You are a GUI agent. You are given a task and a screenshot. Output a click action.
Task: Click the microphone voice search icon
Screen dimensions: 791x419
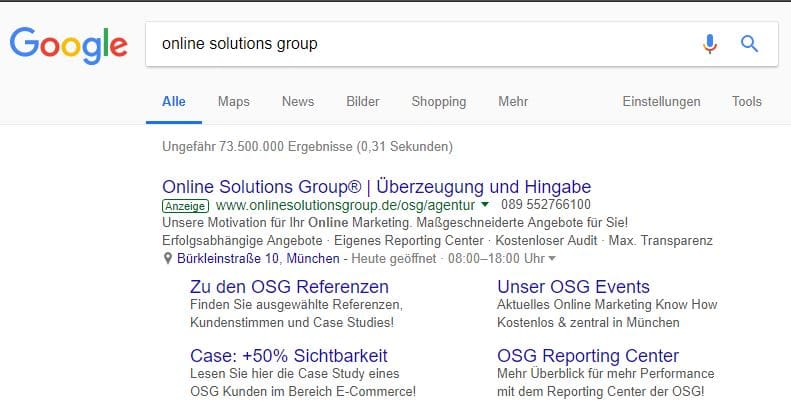pos(710,44)
